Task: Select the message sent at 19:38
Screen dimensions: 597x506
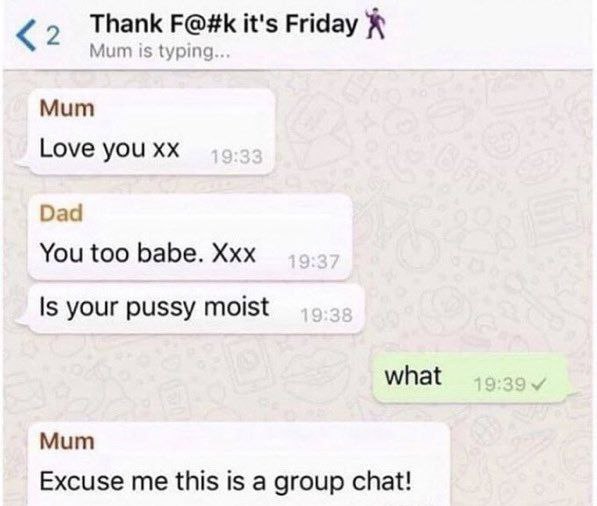Action: point(196,308)
